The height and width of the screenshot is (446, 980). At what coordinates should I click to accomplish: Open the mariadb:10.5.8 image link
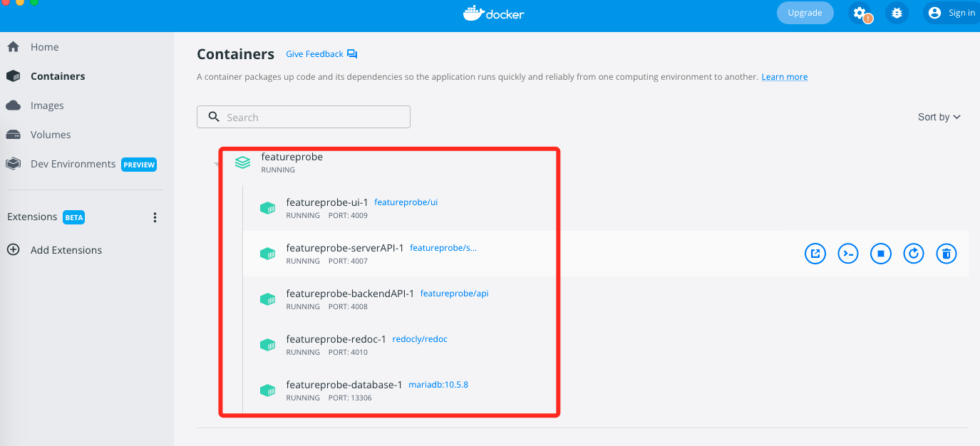click(x=438, y=385)
